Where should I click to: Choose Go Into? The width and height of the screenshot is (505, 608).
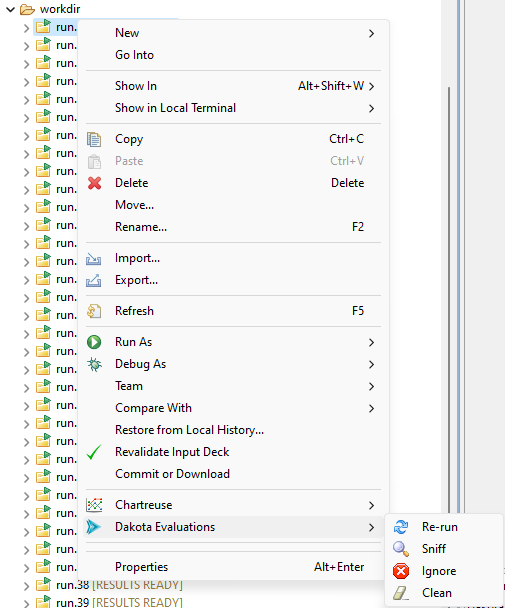233,55
